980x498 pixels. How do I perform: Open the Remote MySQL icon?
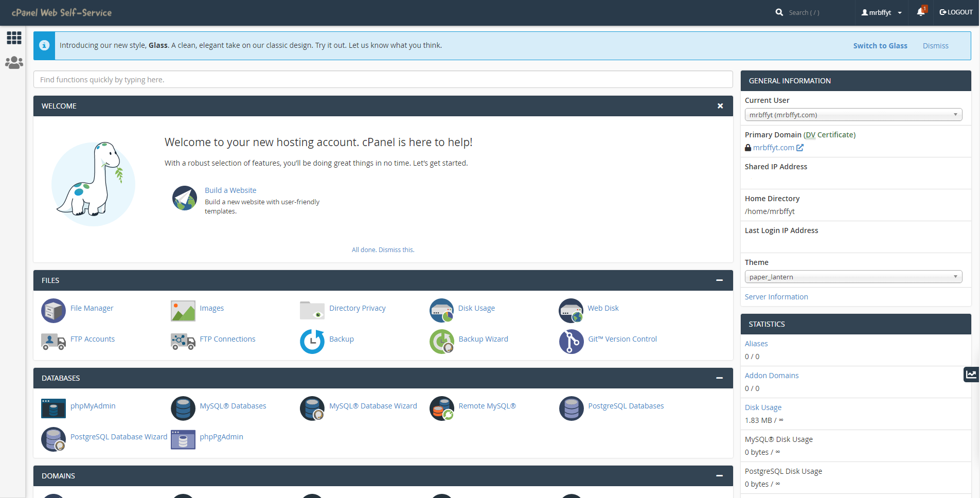[441, 408]
